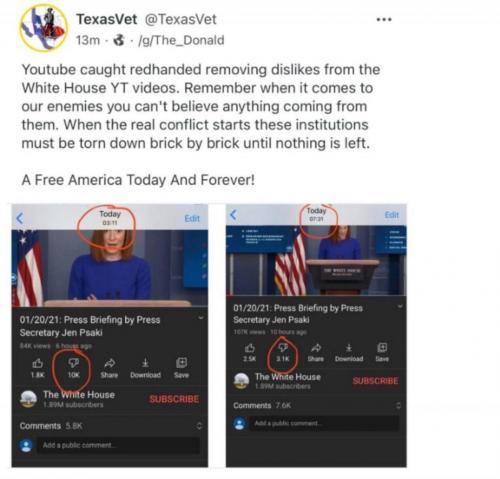Open TexasVet profile avatar
The image size is (500, 479).
[x=44, y=28]
